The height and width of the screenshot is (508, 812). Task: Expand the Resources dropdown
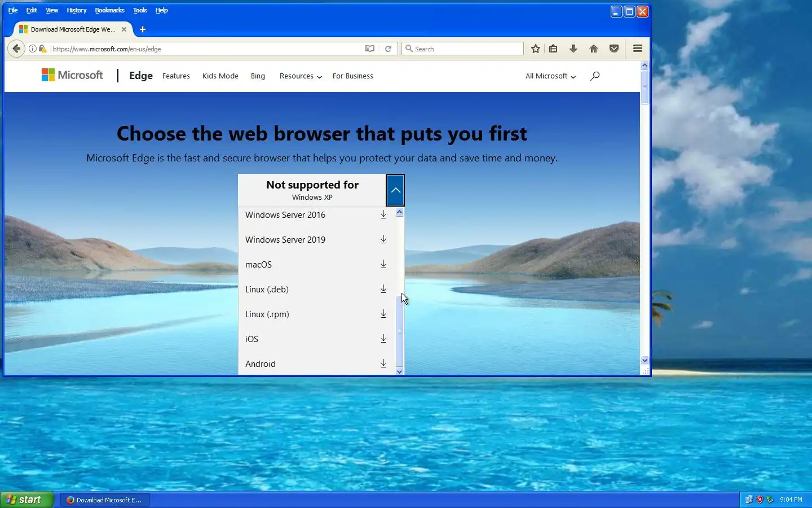301,76
